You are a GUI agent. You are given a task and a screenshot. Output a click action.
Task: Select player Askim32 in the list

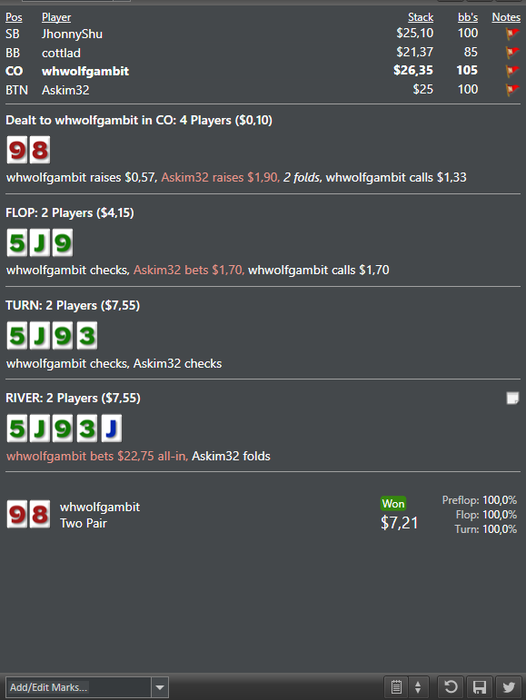coord(65,90)
